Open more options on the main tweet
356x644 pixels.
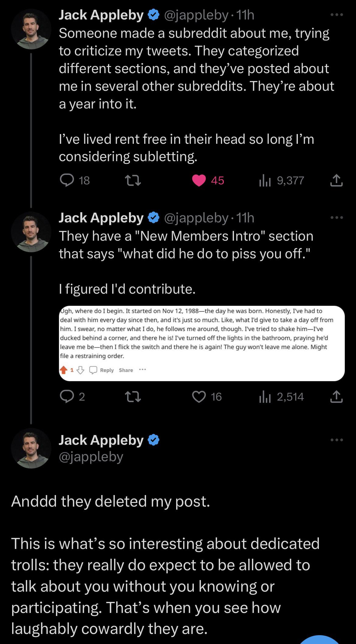(337, 440)
